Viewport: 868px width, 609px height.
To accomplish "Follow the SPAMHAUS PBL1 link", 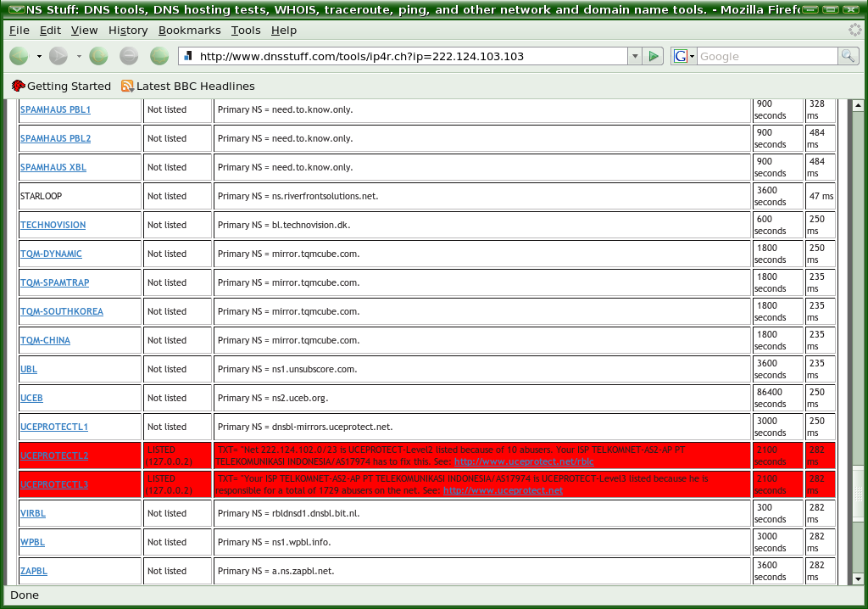I will pyautogui.click(x=55, y=109).
